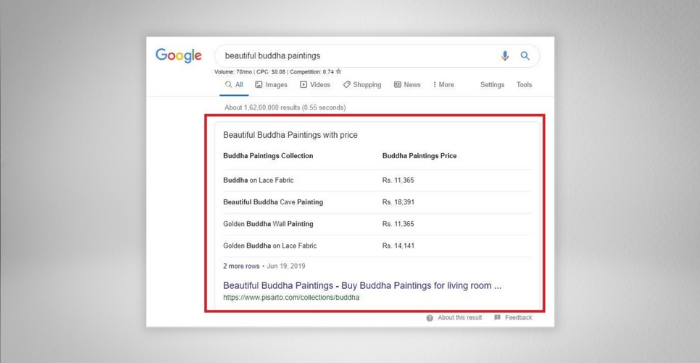Click 'Buddha on Lace Fabric' row text
The width and height of the screenshot is (700, 363).
click(258, 180)
